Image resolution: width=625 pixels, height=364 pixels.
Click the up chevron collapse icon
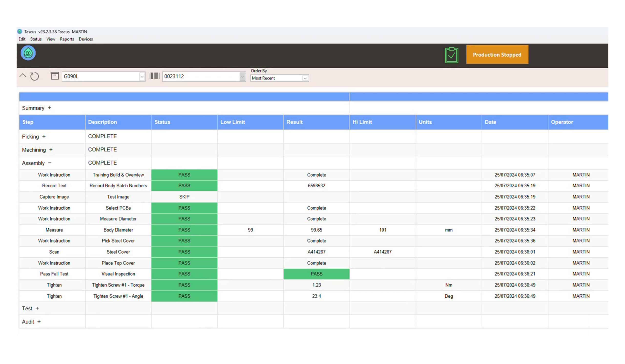[22, 76]
